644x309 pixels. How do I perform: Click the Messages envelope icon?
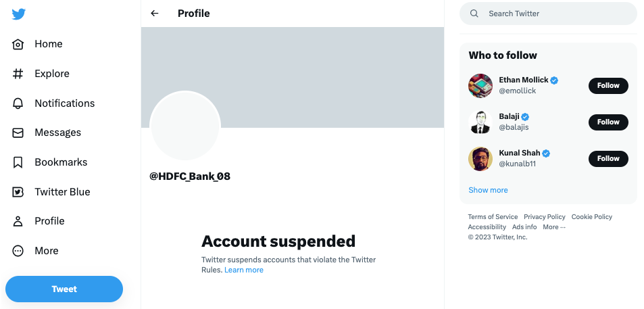[18, 133]
